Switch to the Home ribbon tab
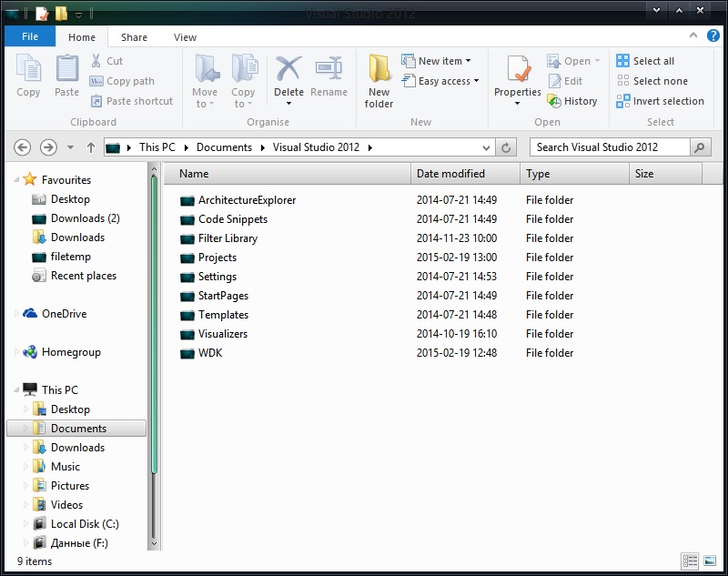Image resolution: width=728 pixels, height=576 pixels. point(82,37)
